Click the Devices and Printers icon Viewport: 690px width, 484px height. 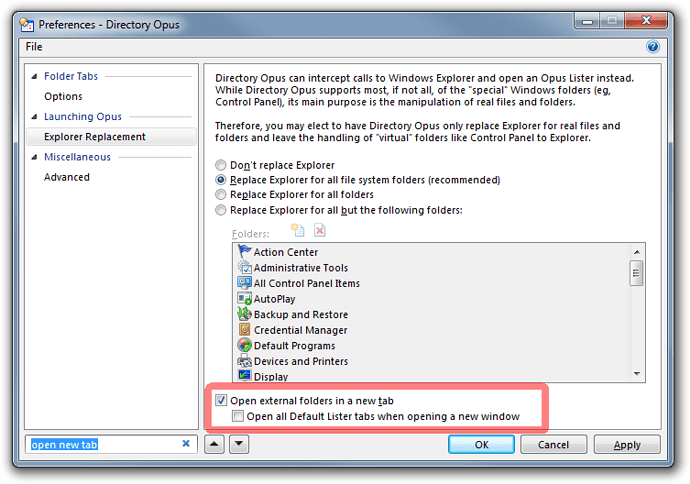coord(244,361)
